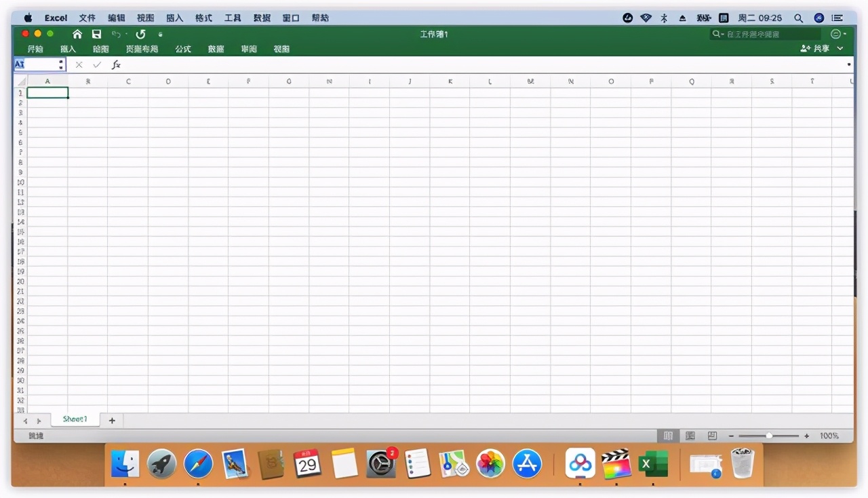The width and height of the screenshot is (868, 498).
Task: Click the Select All corner of the grid
Action: (x=20, y=81)
